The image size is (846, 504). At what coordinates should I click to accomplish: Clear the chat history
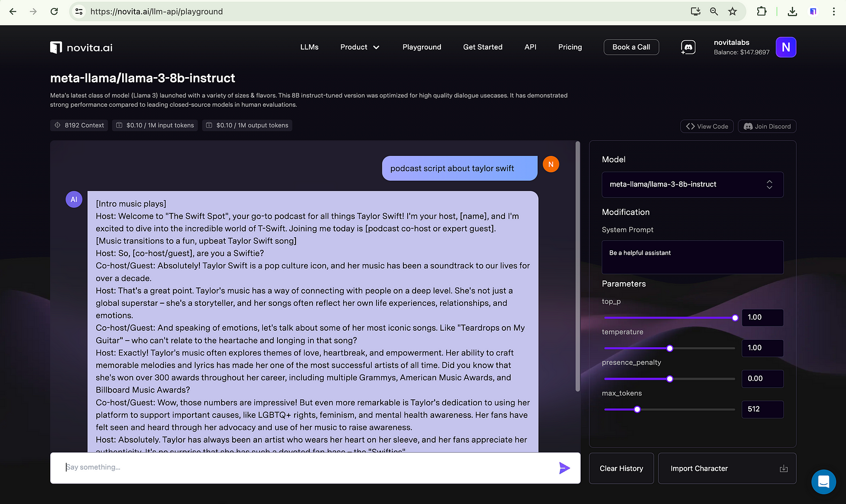tap(621, 469)
